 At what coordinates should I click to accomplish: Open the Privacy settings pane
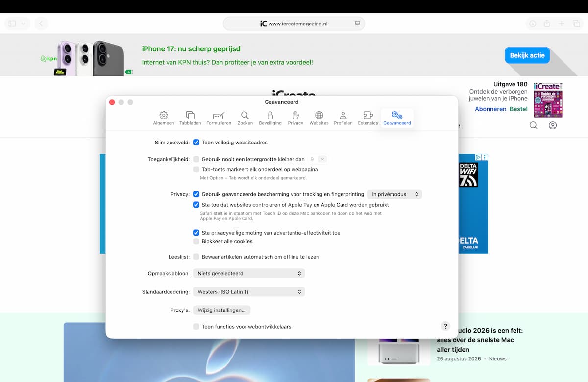295,118
